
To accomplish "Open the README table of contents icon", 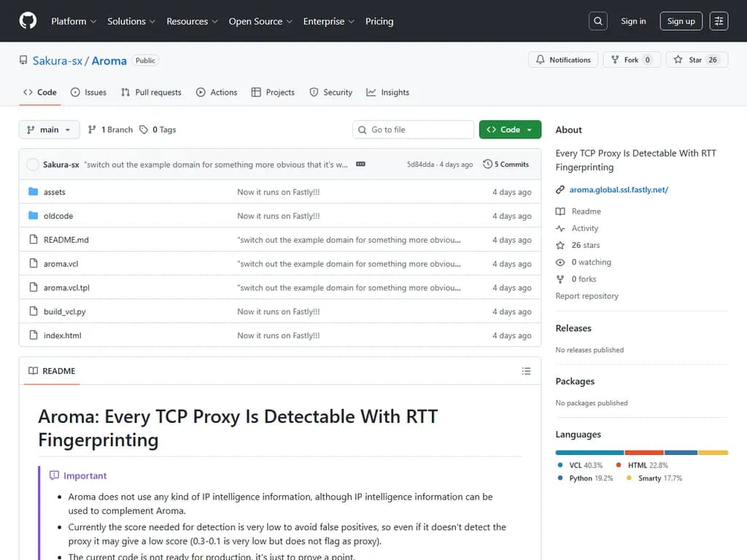I will (x=526, y=371).
